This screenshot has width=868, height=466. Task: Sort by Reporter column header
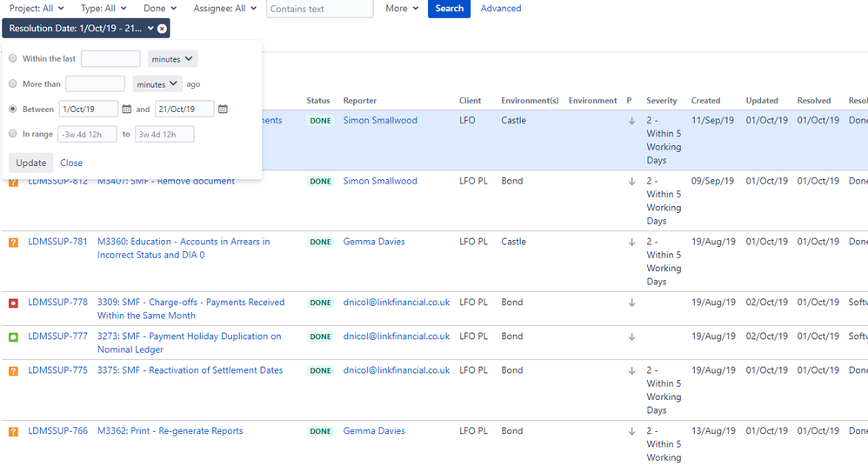coord(360,101)
